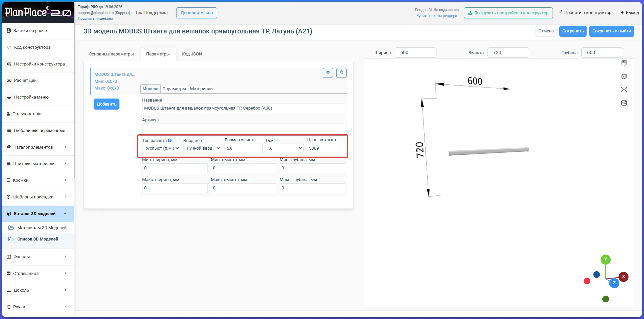Click the second view cube icon in viewer
Viewport: 644px width, 319px height.
pyautogui.click(x=624, y=76)
